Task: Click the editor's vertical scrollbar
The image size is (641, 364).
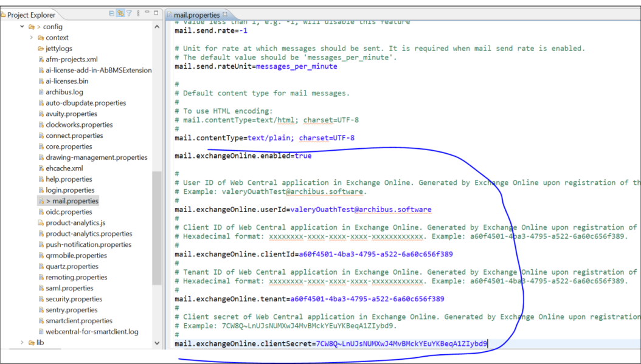Action: point(637,182)
